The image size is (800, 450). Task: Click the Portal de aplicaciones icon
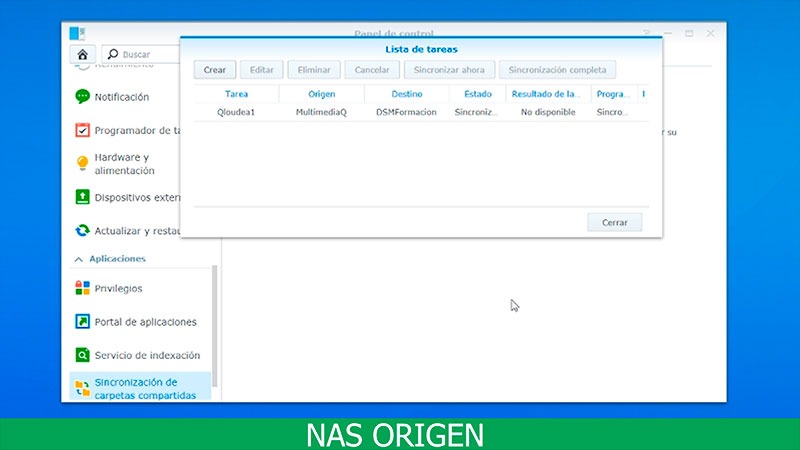[82, 321]
